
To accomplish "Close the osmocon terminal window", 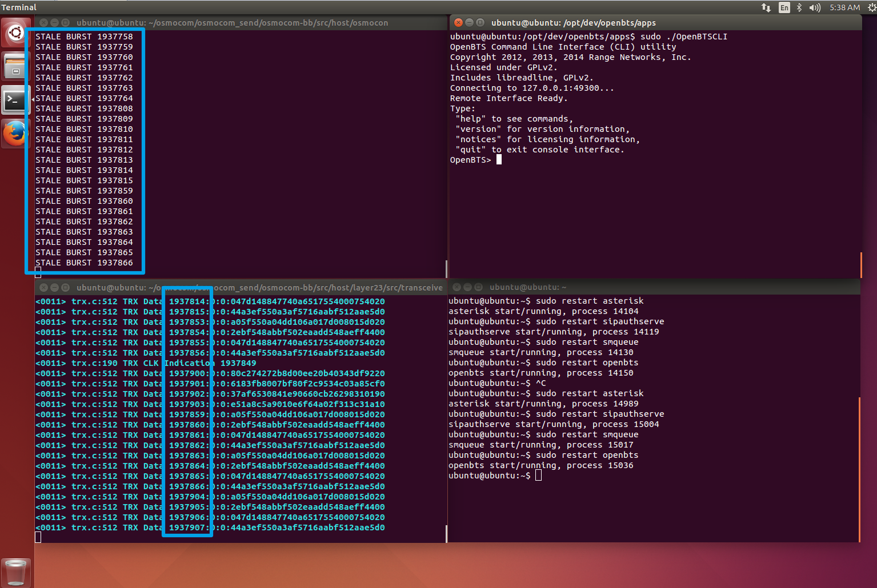I will 43,22.
